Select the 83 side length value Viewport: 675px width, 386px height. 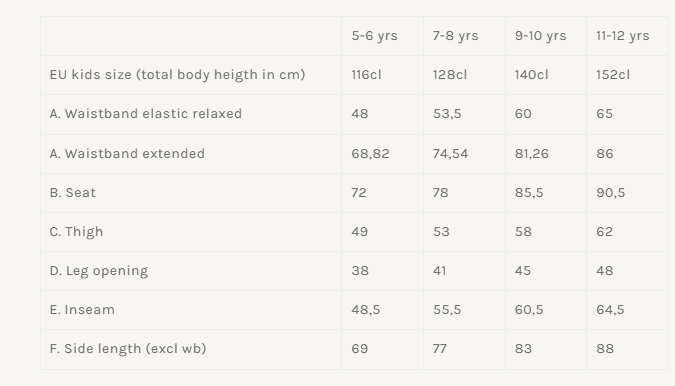point(523,349)
